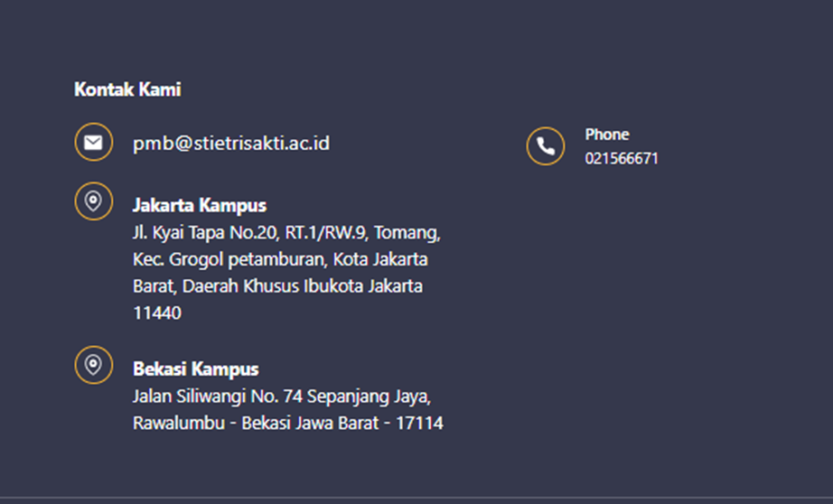The width and height of the screenshot is (833, 504).
Task: Click the Kec. Grogol petamburan address line
Action: [x=280, y=259]
